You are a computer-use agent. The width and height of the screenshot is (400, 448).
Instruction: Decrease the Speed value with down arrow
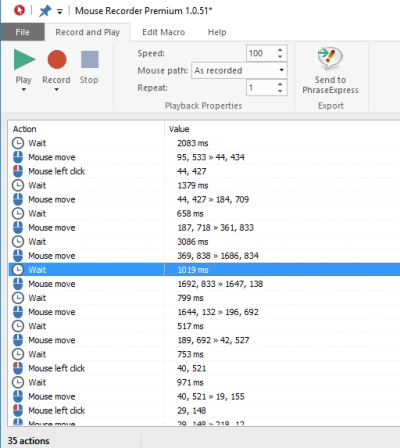pyautogui.click(x=280, y=57)
